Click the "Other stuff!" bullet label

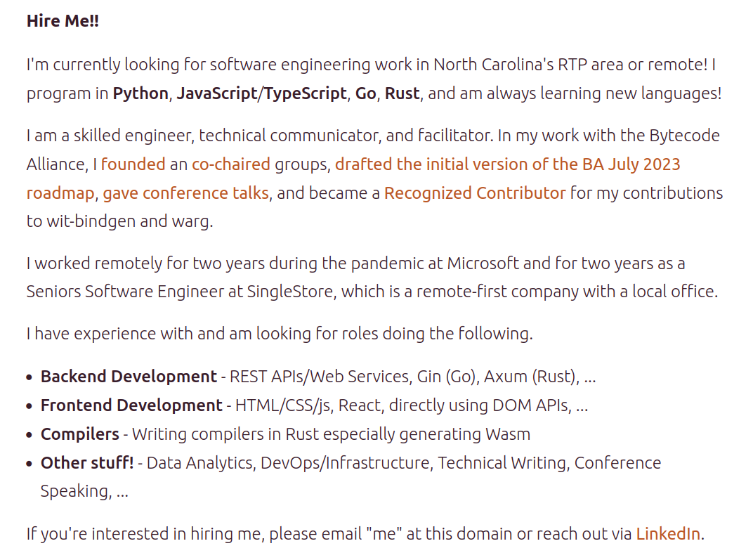(87, 463)
